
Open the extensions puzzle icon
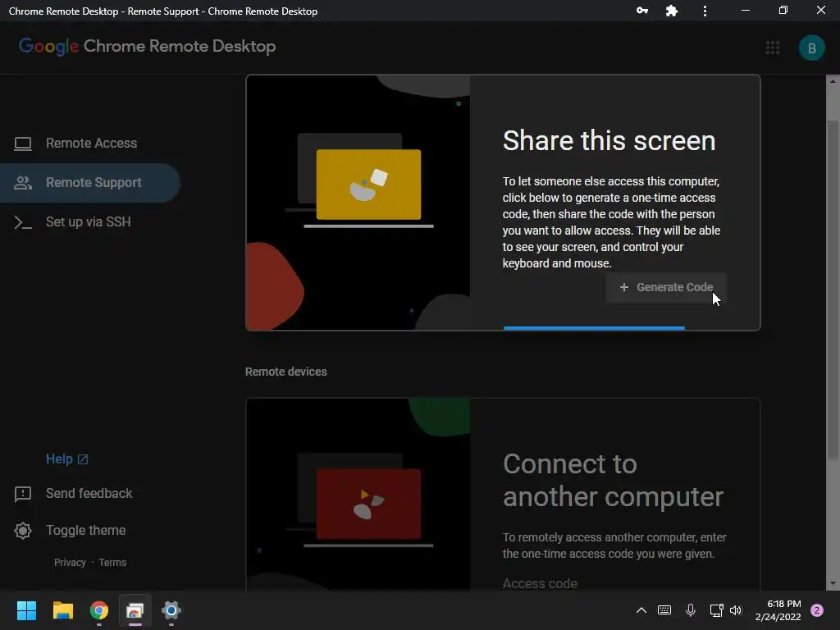672,11
